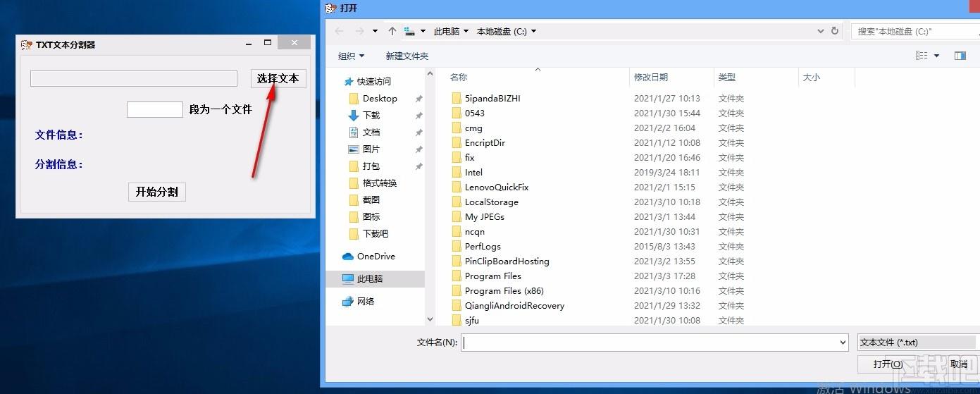This screenshot has height=394, width=980.
Task: Click the 打开(O) button
Action: [887, 364]
